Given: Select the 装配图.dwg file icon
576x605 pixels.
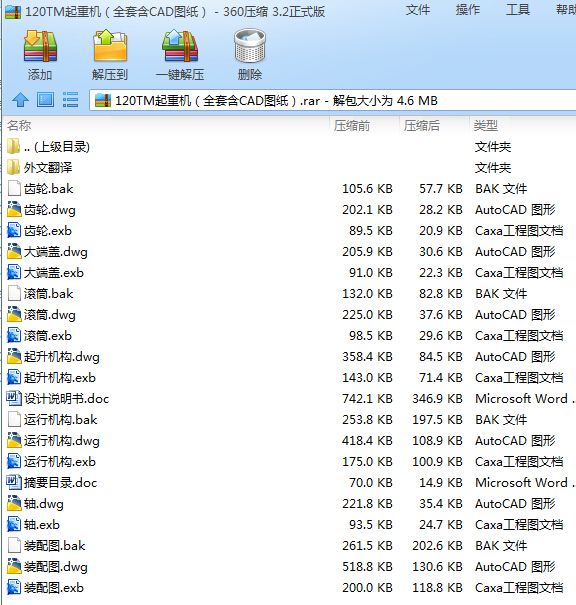Looking at the screenshot, I should (14, 566).
